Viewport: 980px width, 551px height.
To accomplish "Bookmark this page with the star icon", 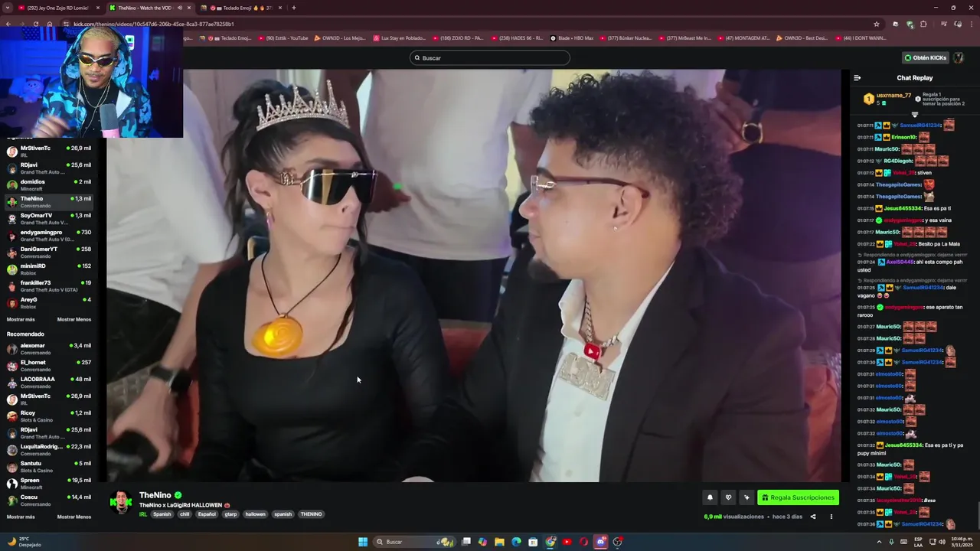I will pyautogui.click(x=877, y=24).
